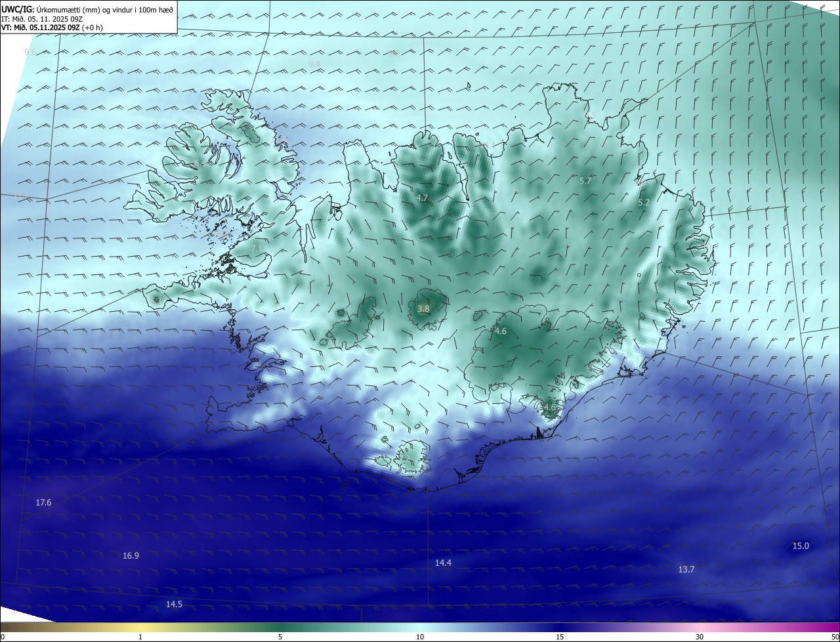Click the faint 9.4 value label
Image resolution: width=840 pixels, height=642 pixels.
[314, 63]
